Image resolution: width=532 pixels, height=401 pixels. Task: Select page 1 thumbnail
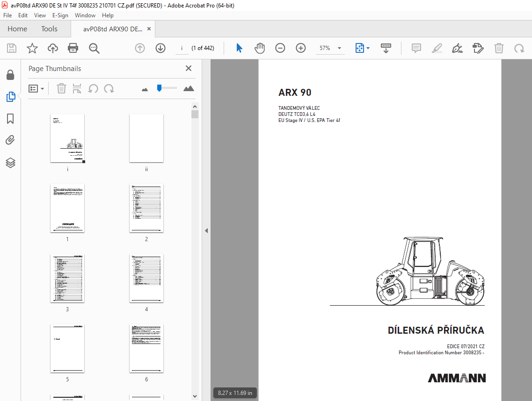click(x=67, y=208)
